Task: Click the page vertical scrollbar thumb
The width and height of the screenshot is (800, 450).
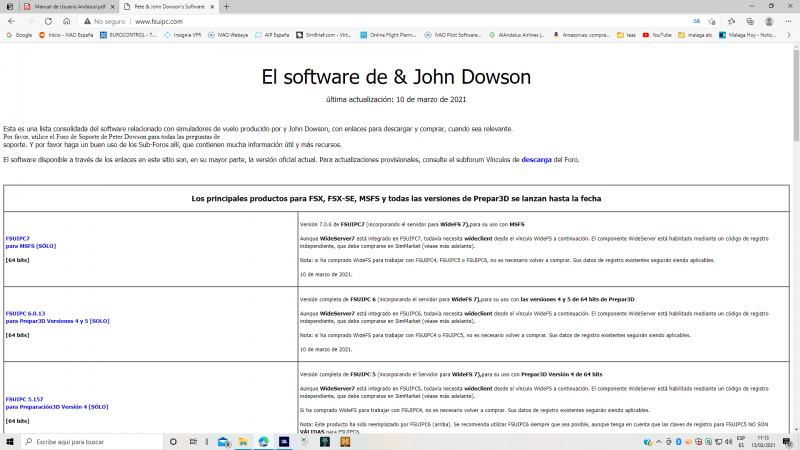Action: (x=796, y=95)
